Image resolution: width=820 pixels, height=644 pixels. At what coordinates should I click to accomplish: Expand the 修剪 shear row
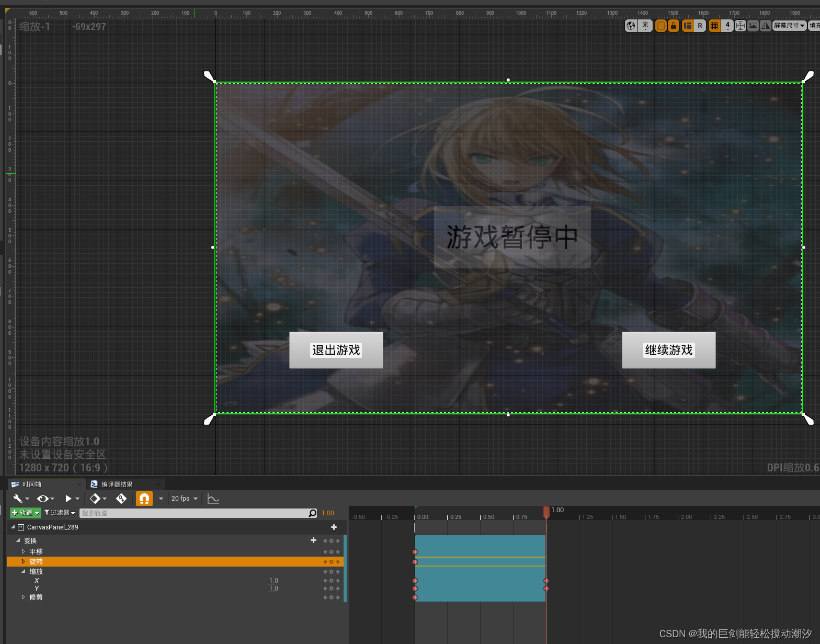click(x=23, y=597)
